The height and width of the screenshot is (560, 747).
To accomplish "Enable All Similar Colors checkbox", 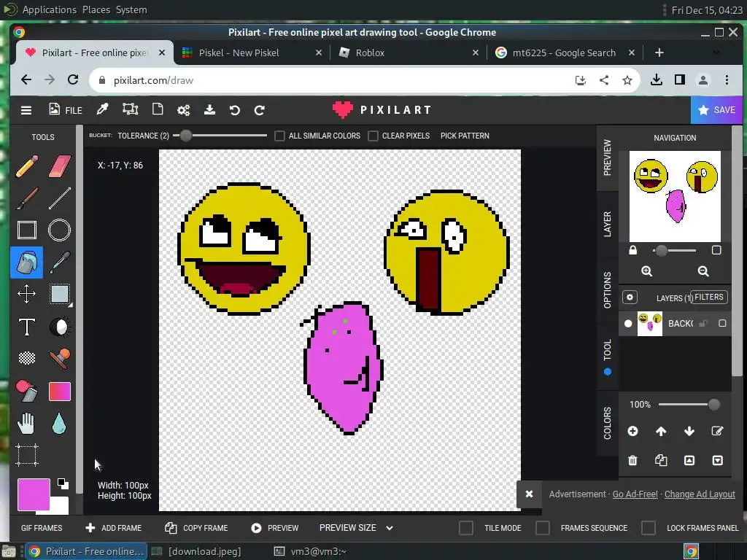I will pos(279,136).
